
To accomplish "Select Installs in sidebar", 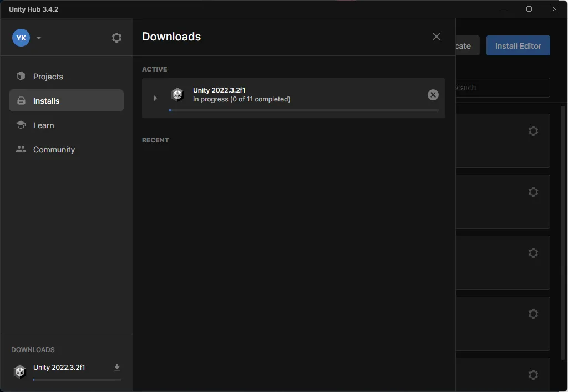I will (x=67, y=100).
